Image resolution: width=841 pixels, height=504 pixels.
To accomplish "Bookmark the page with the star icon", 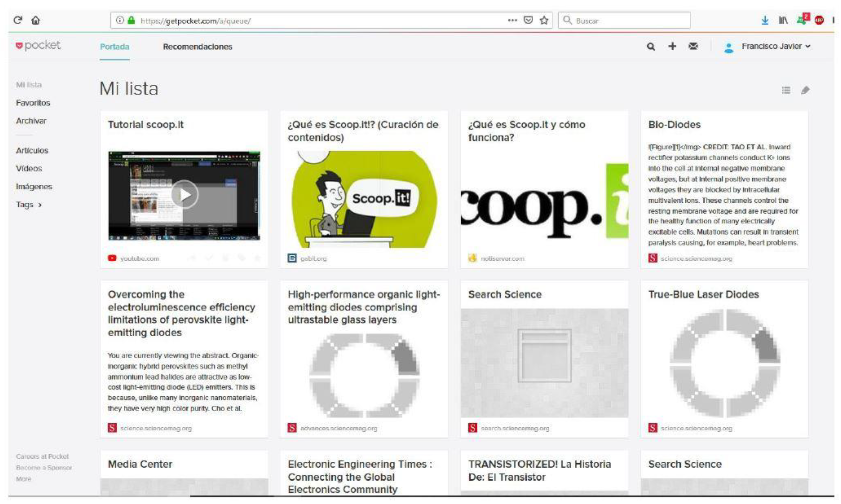I will (x=544, y=20).
